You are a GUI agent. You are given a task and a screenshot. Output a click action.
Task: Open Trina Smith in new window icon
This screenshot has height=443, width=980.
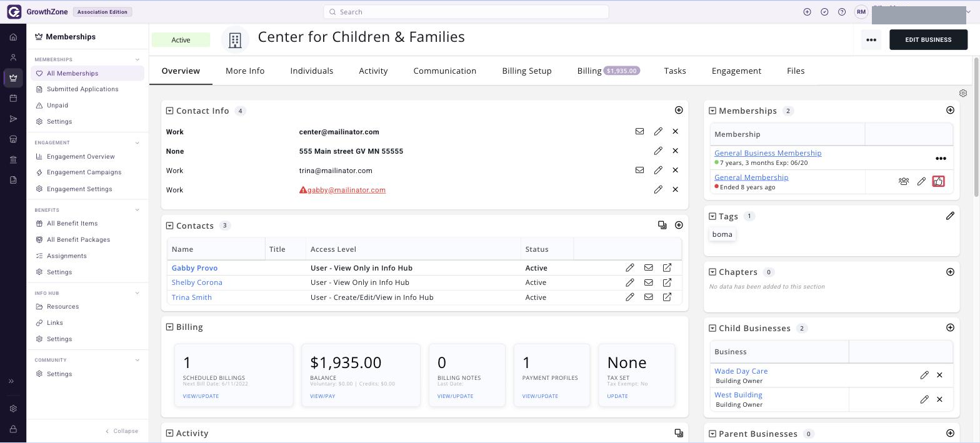(667, 297)
